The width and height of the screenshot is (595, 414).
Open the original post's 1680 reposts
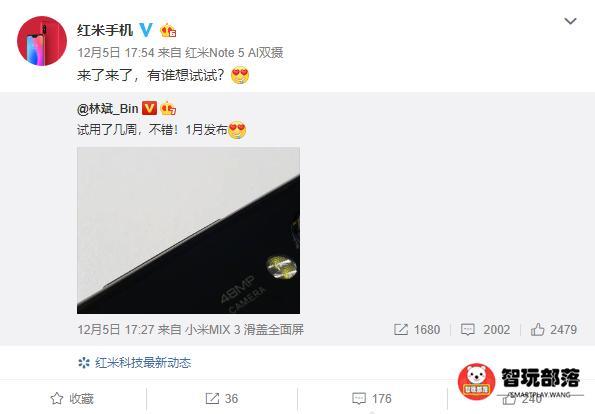click(417, 329)
